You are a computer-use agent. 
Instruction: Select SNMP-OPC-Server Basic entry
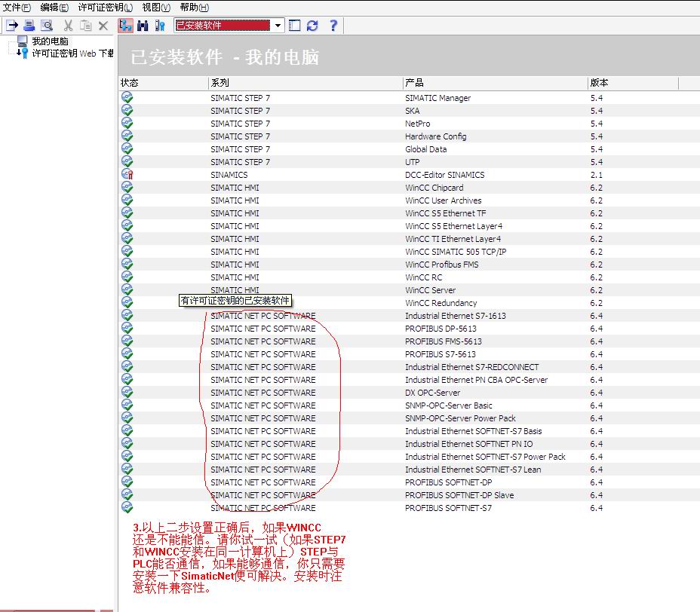coord(448,405)
